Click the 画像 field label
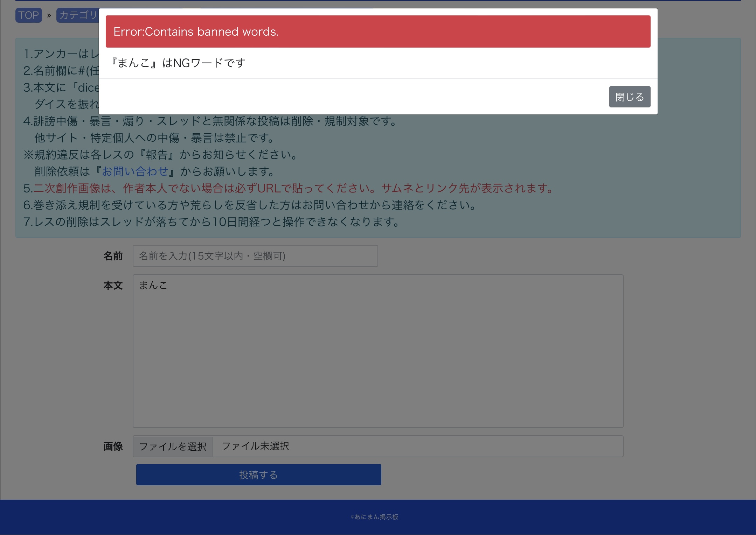The image size is (756, 535). [113, 446]
